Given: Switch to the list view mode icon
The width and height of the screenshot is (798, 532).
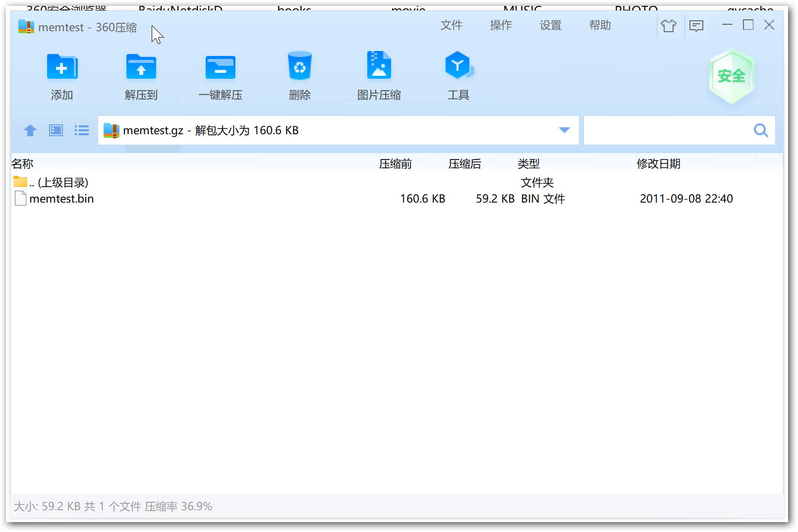Looking at the screenshot, I should (82, 130).
